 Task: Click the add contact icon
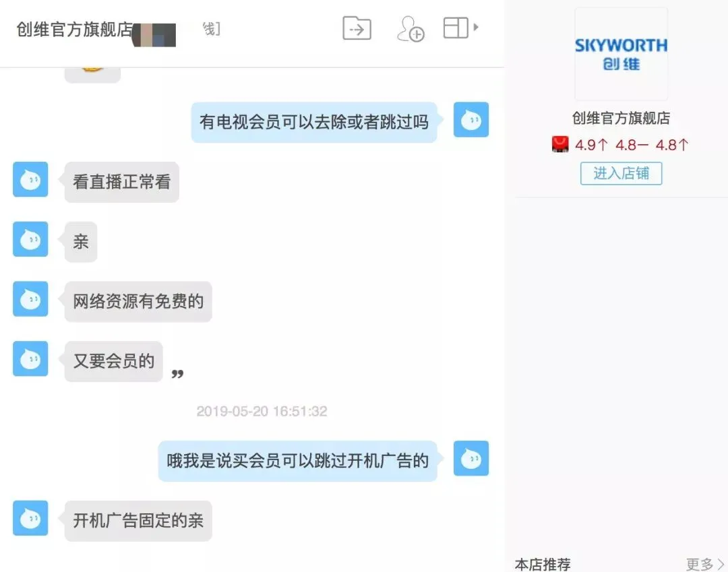pyautogui.click(x=411, y=29)
